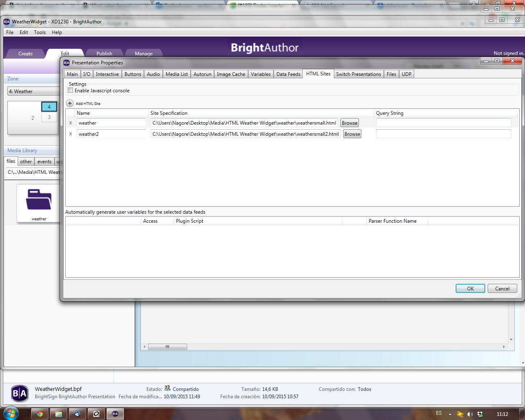Image resolution: width=525 pixels, height=420 pixels.
Task: Click the weathersmall2.html site path field
Action: [245, 134]
